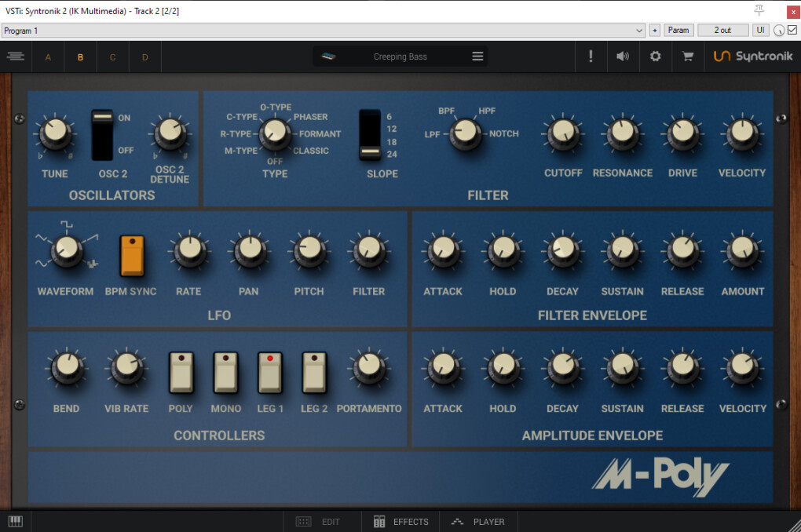This screenshot has width=801, height=532.
Task: Open settings with the gear icon
Action: [656, 56]
